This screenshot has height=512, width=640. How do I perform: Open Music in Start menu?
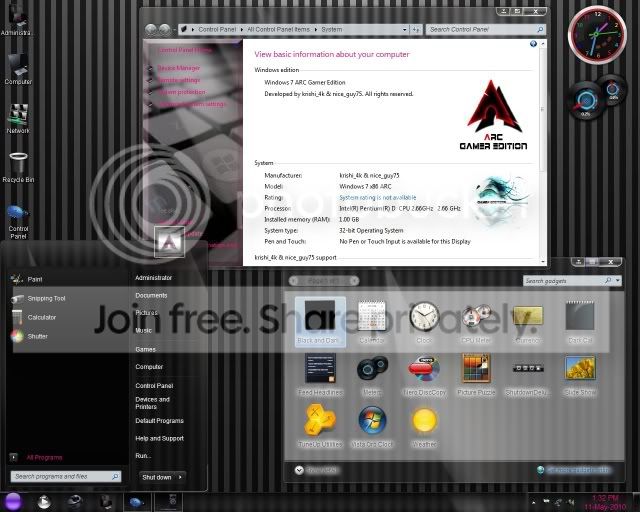tap(144, 330)
